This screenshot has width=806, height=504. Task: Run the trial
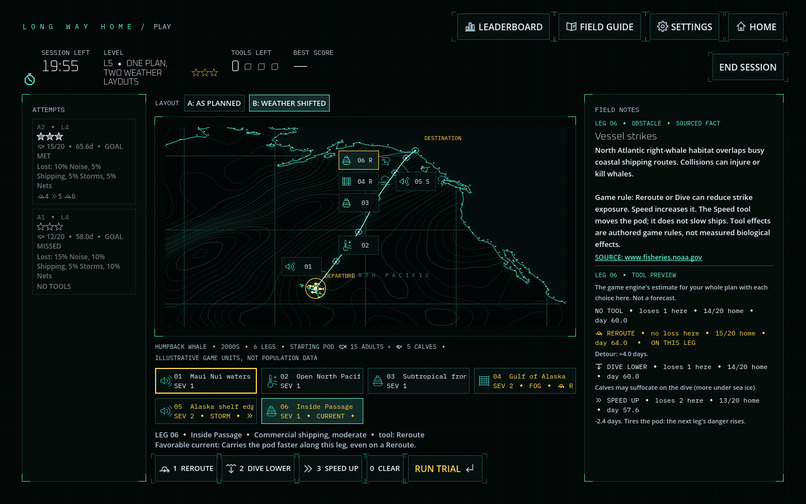(445, 469)
